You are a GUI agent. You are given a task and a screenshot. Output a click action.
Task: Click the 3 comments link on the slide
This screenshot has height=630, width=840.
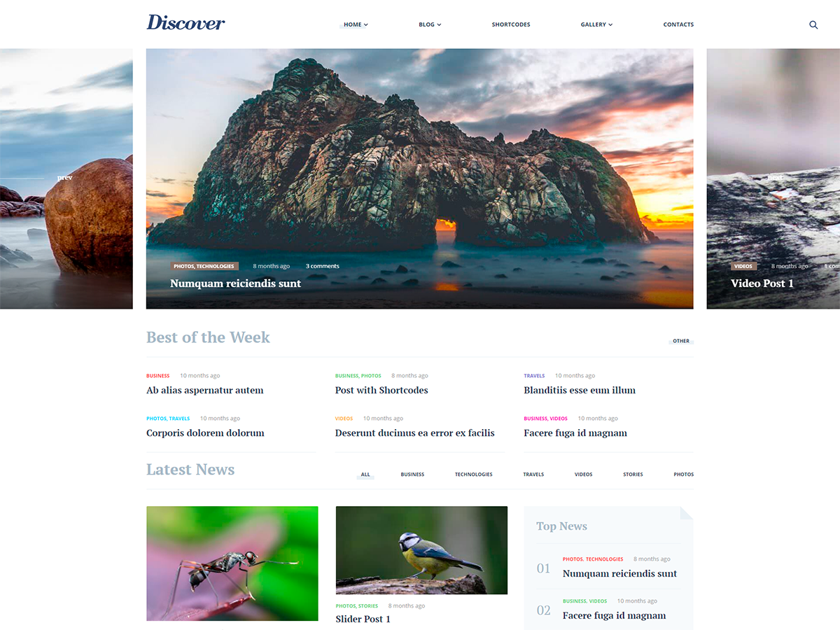[x=322, y=266]
